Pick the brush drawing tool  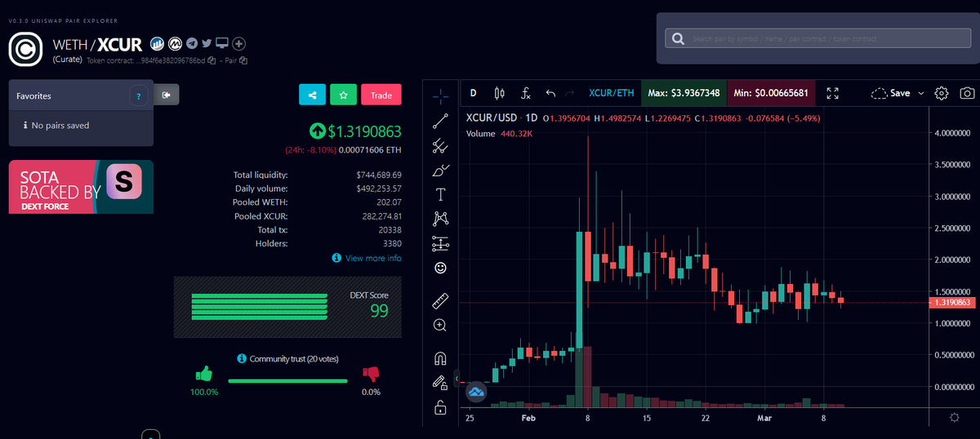click(x=440, y=170)
